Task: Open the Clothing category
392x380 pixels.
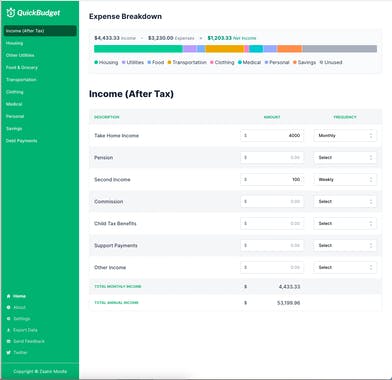Action: click(15, 92)
